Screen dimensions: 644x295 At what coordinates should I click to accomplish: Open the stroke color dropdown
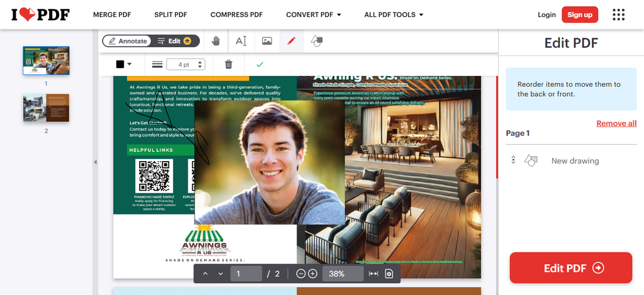pyautogui.click(x=123, y=64)
